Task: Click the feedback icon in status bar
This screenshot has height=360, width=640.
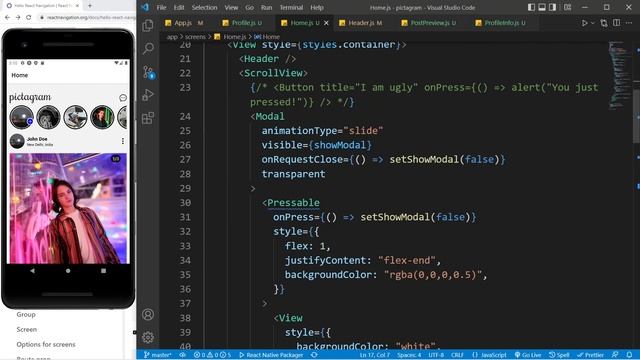Action: tap(615, 355)
